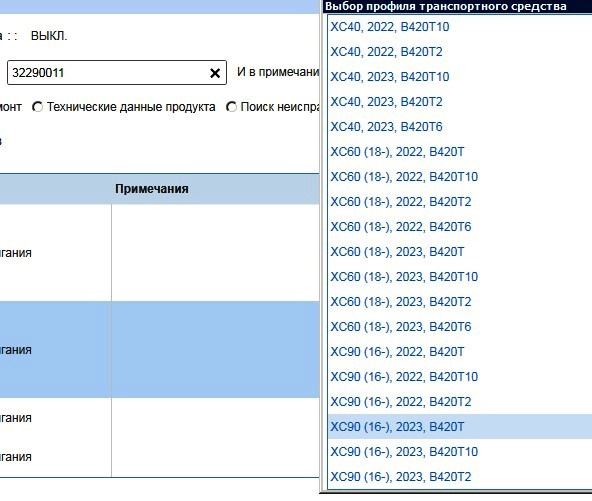Pick XC60 (18-), 2022, B420T2 entry
This screenshot has width=592, height=501.
click(x=460, y=202)
